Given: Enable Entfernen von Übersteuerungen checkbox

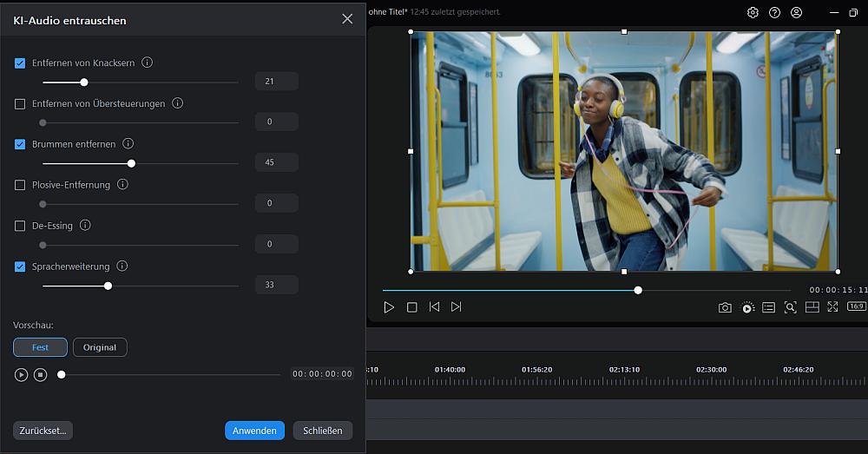Looking at the screenshot, I should [20, 104].
